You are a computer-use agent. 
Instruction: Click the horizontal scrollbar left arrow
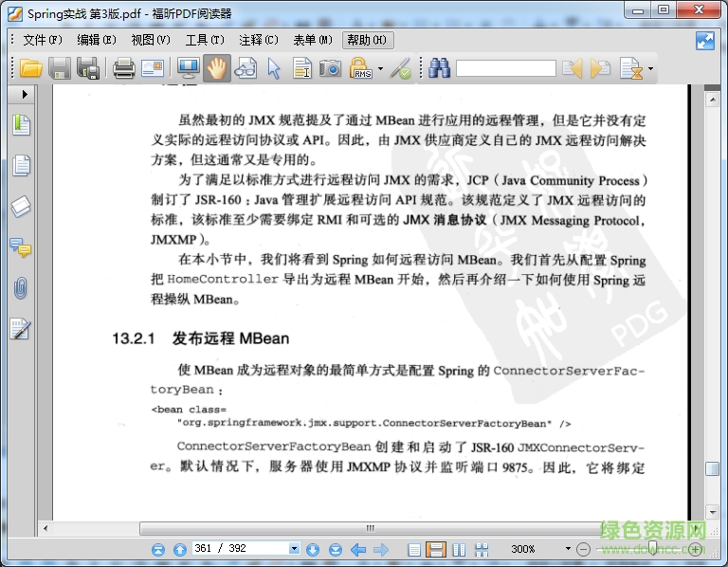(x=45, y=528)
